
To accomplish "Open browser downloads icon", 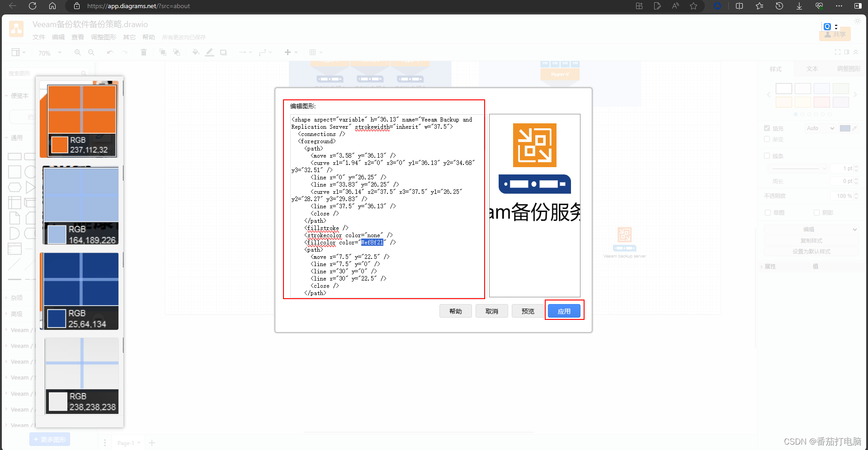I will tap(799, 6).
